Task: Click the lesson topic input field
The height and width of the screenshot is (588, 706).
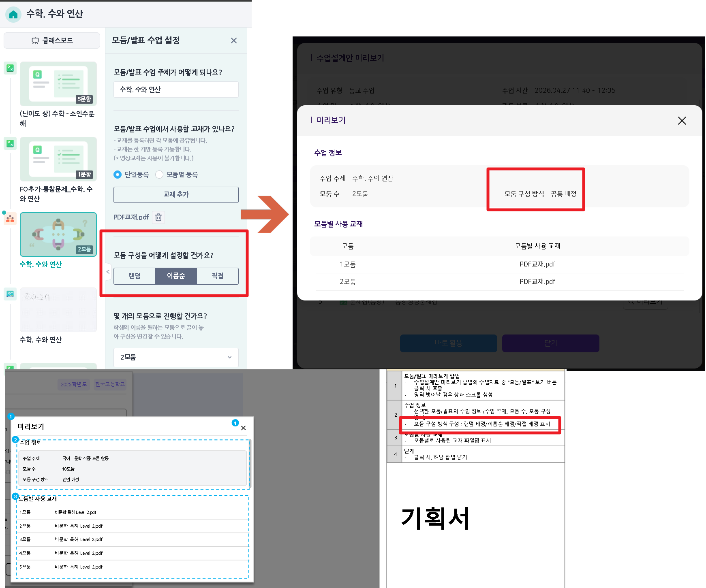Action: pyautogui.click(x=176, y=89)
